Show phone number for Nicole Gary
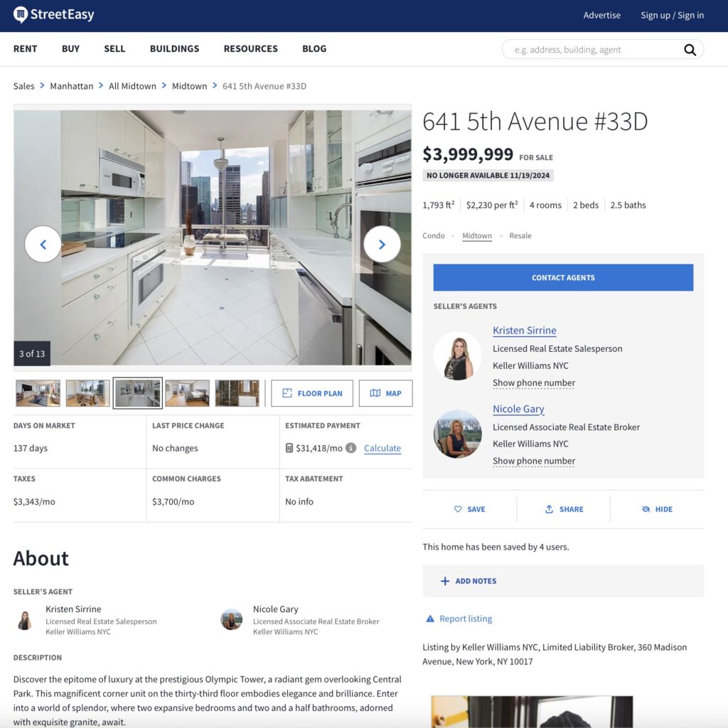This screenshot has width=728, height=728. click(534, 461)
